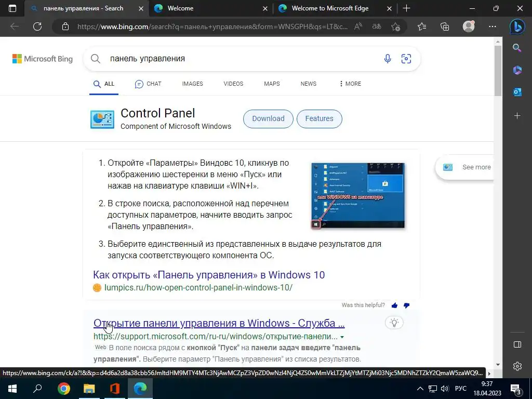Open the Edge profile avatar
This screenshot has height=399, width=532.
[x=469, y=26]
